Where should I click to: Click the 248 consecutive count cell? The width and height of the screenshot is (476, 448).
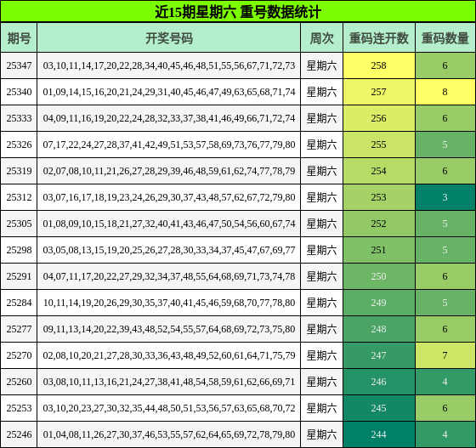(x=379, y=329)
